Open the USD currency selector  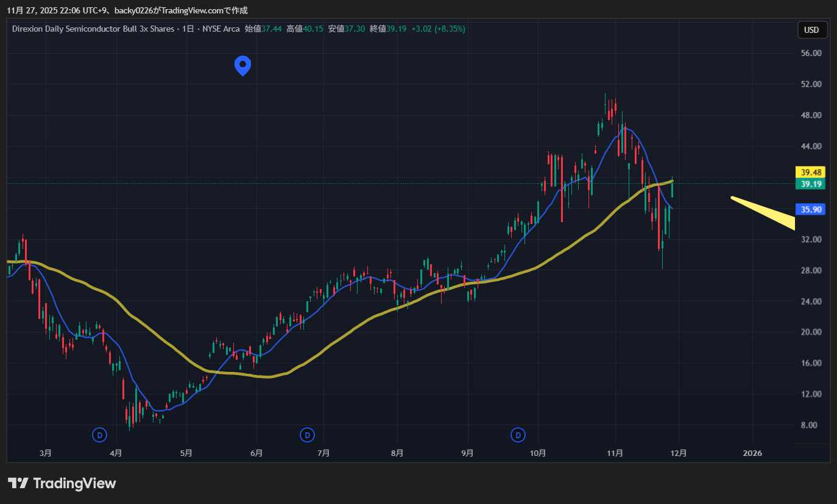811,30
